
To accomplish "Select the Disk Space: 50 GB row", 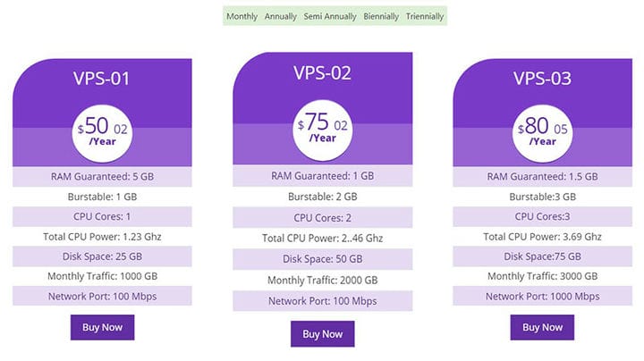I will [322, 259].
